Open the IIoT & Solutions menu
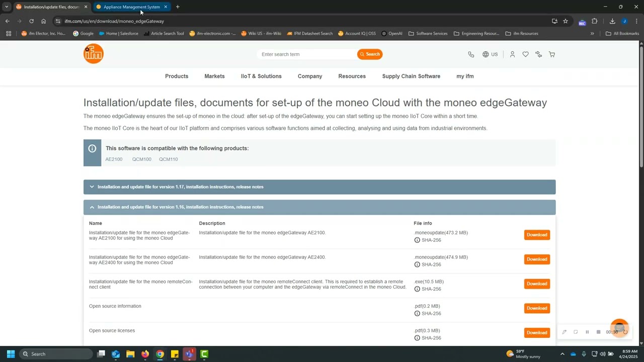Screen dimensions: 644x362 point(261,76)
